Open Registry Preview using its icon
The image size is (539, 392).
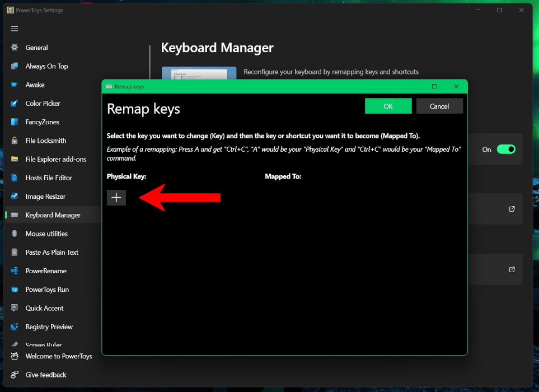(x=16, y=326)
